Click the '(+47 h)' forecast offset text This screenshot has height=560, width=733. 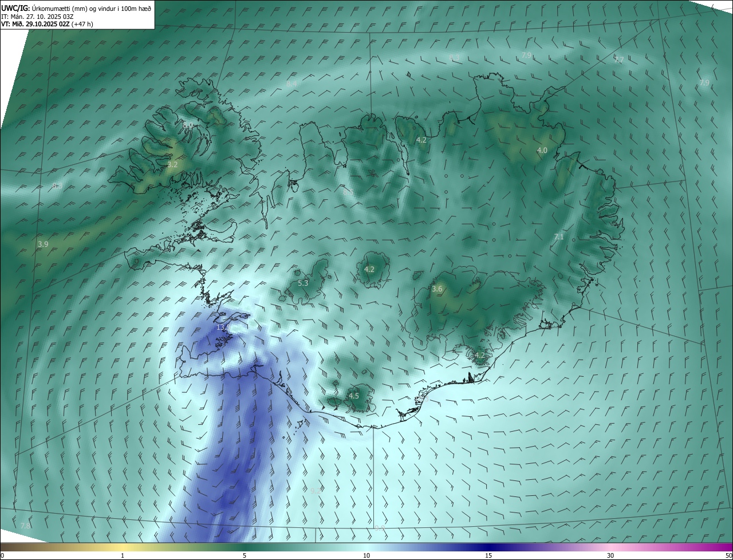pyautogui.click(x=82, y=24)
